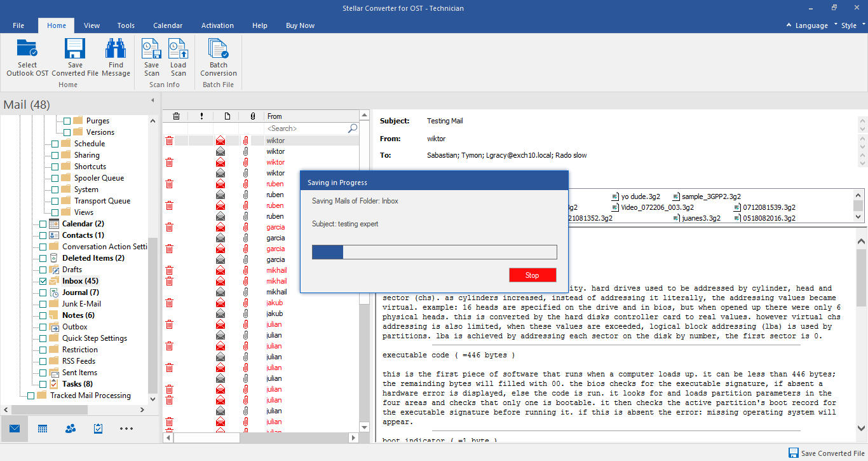The image size is (868, 461).
Task: Check the Journal (7) folder checkbox
Action: [x=43, y=292]
